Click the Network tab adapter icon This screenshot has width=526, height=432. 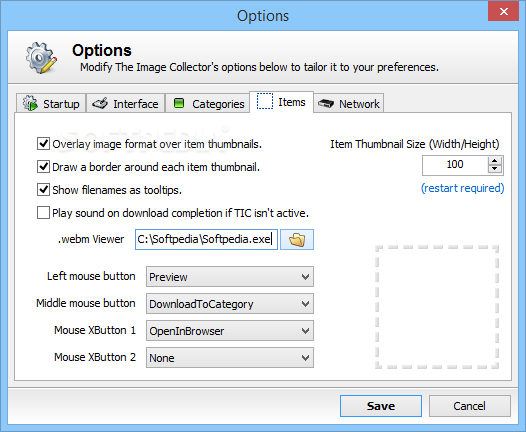[326, 103]
